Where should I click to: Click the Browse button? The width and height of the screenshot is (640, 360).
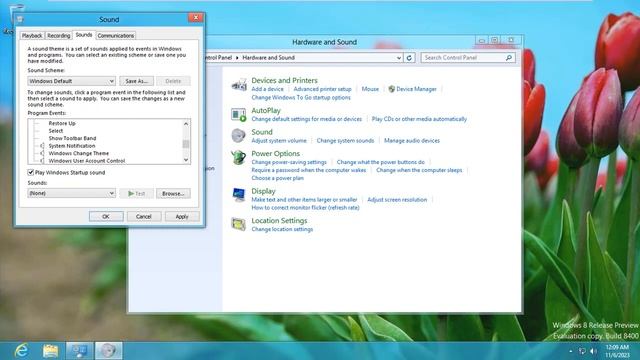(173, 193)
